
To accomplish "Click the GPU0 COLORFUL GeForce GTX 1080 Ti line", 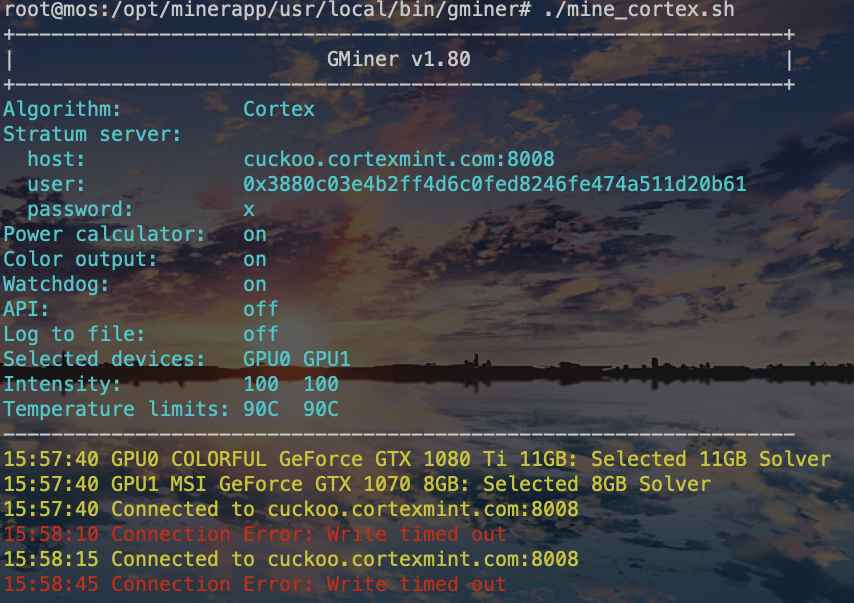I will pyautogui.click(x=417, y=459).
